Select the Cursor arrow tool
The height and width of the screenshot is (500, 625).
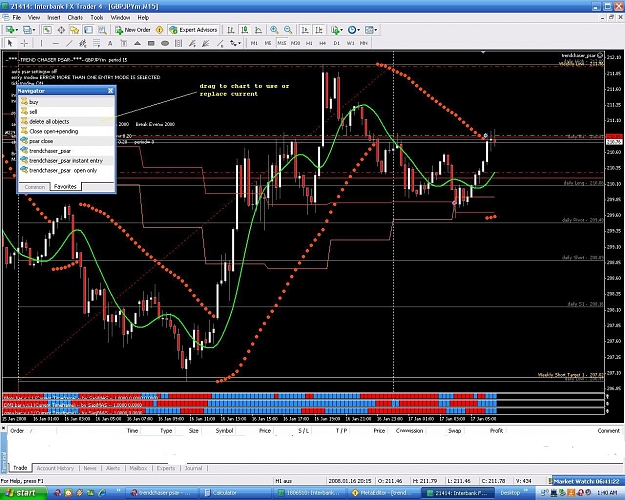[10, 43]
